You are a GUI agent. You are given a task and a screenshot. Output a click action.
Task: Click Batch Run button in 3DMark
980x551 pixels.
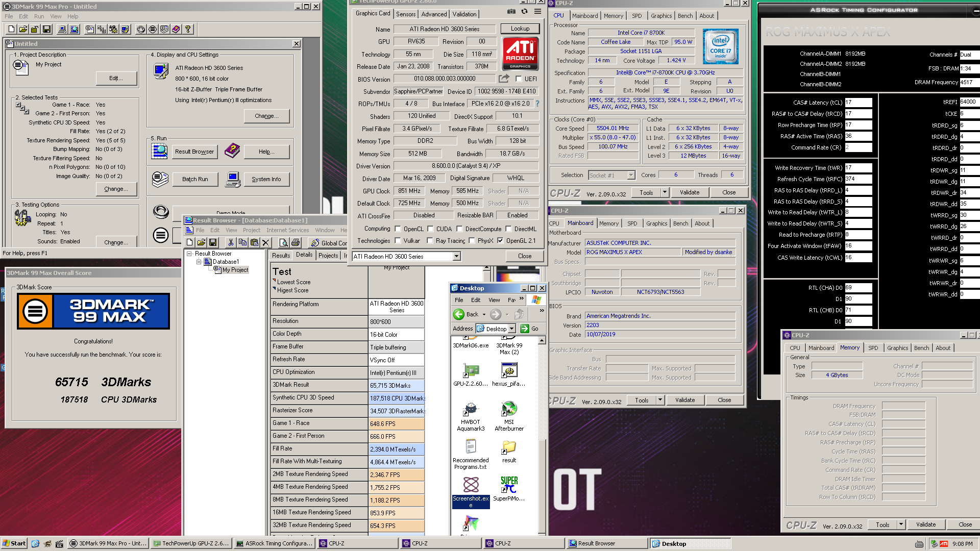pyautogui.click(x=195, y=179)
